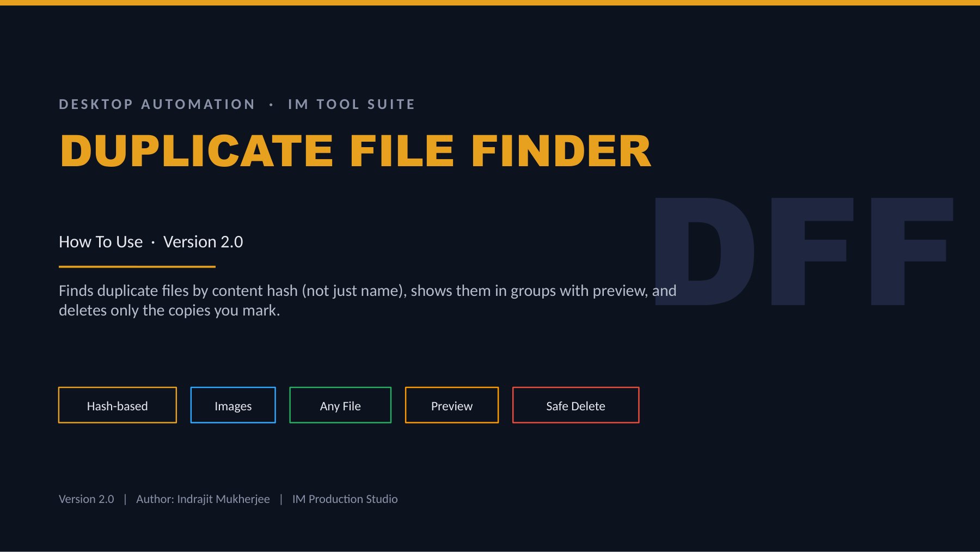Select the Images tag box

pyautogui.click(x=233, y=405)
